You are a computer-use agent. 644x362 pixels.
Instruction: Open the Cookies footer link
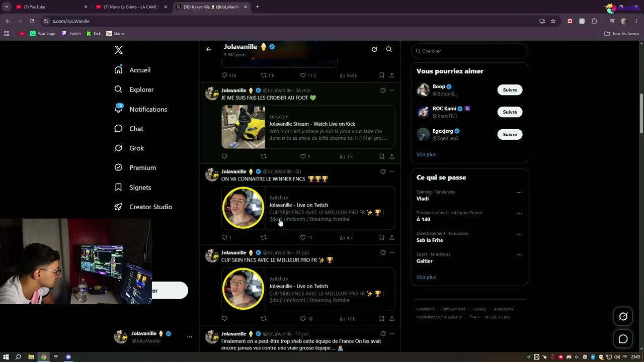(x=479, y=309)
